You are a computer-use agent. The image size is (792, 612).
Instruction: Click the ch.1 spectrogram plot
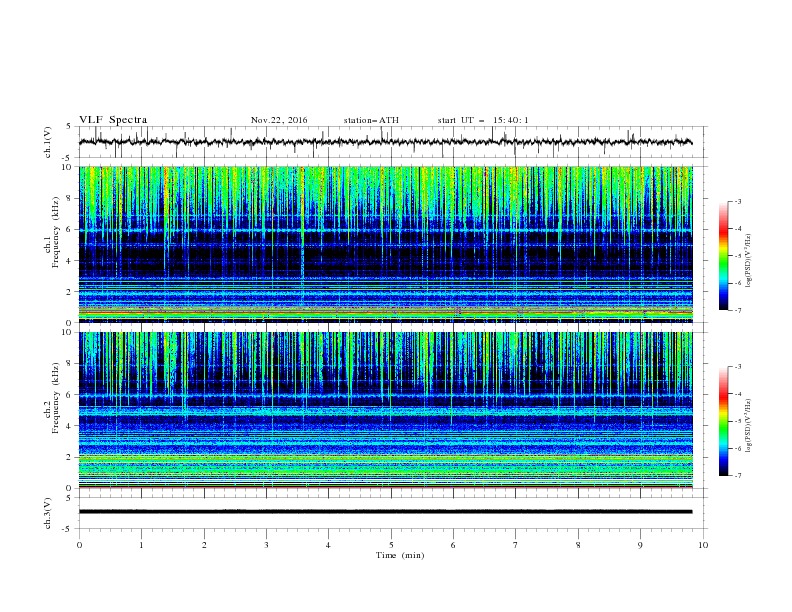(385, 244)
